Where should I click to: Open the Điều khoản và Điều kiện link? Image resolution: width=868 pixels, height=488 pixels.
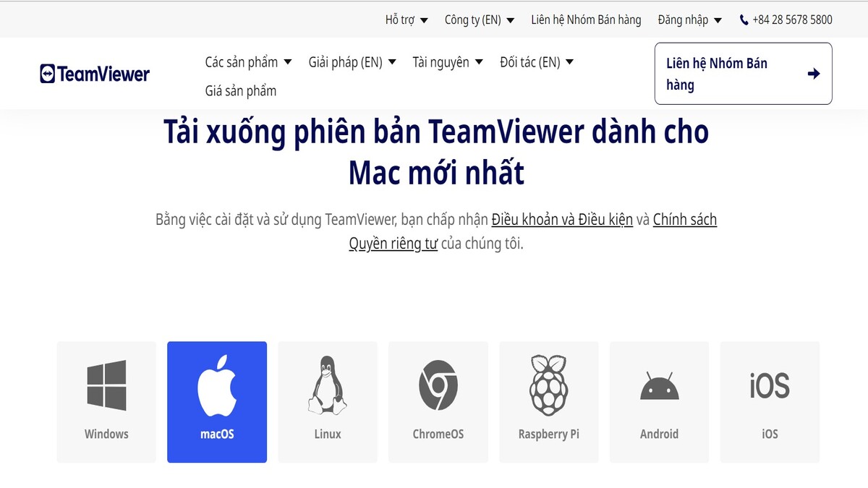(x=562, y=220)
